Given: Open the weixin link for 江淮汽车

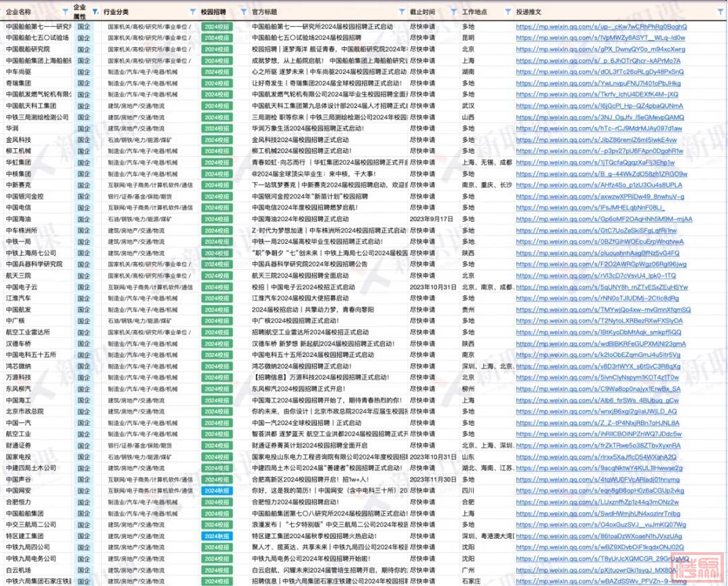Looking at the screenshot, I should point(597,298).
